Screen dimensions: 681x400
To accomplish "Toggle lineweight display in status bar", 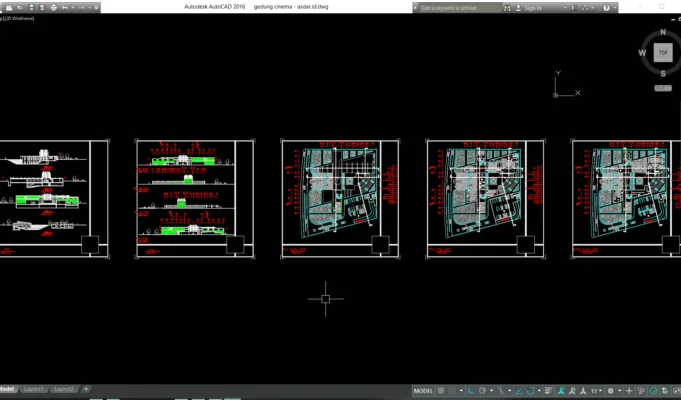I will tap(548, 391).
